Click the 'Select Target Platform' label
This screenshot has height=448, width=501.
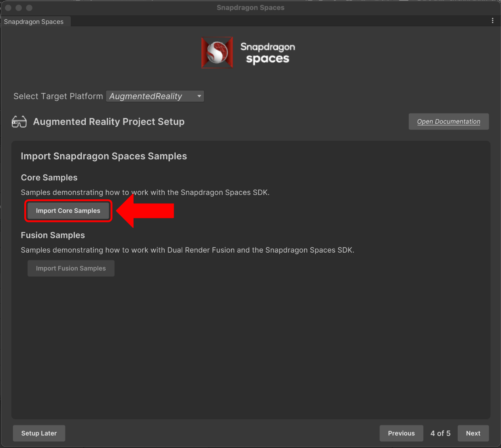tap(58, 96)
